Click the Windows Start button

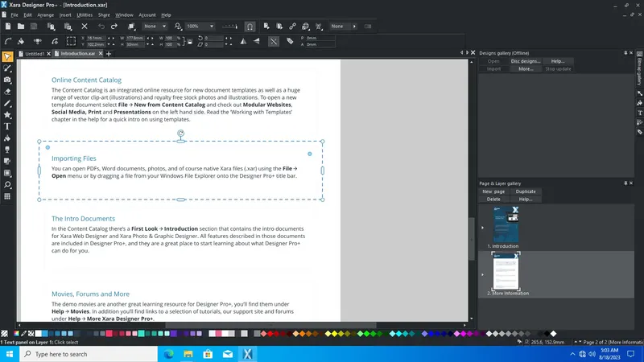point(10,354)
